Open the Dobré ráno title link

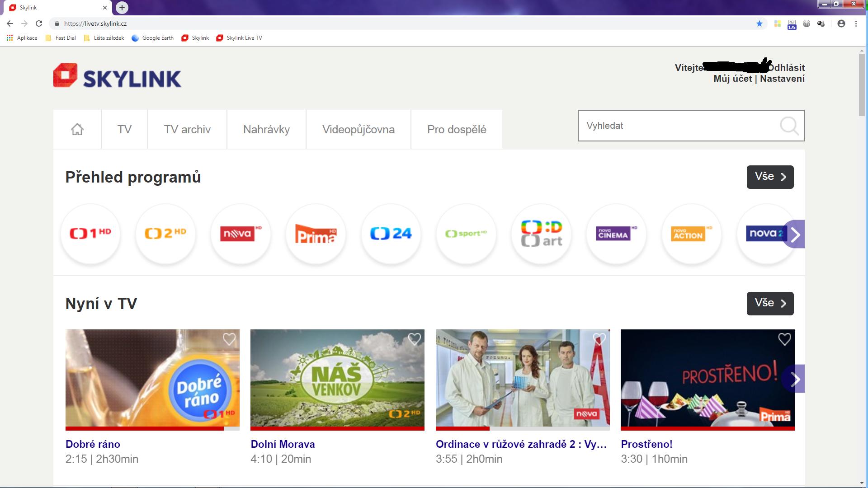93,444
